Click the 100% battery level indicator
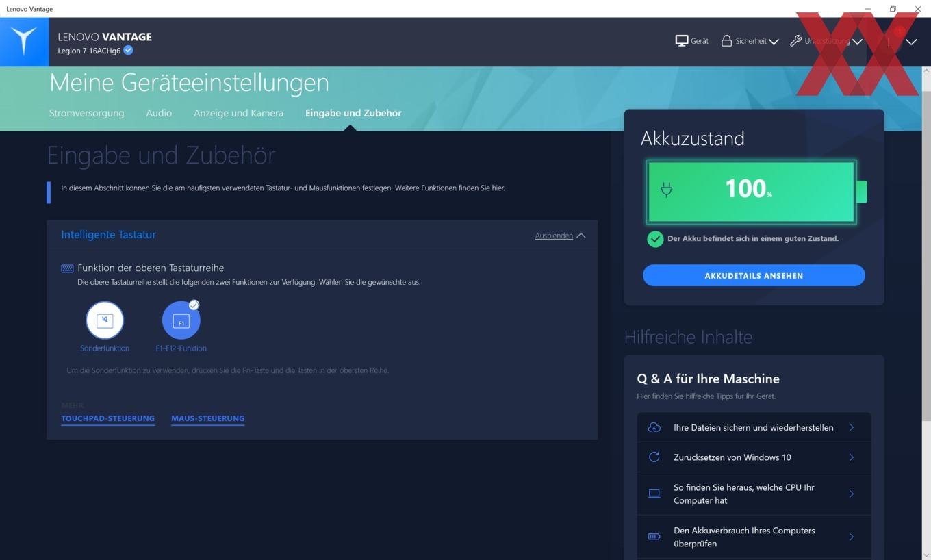 (751, 192)
